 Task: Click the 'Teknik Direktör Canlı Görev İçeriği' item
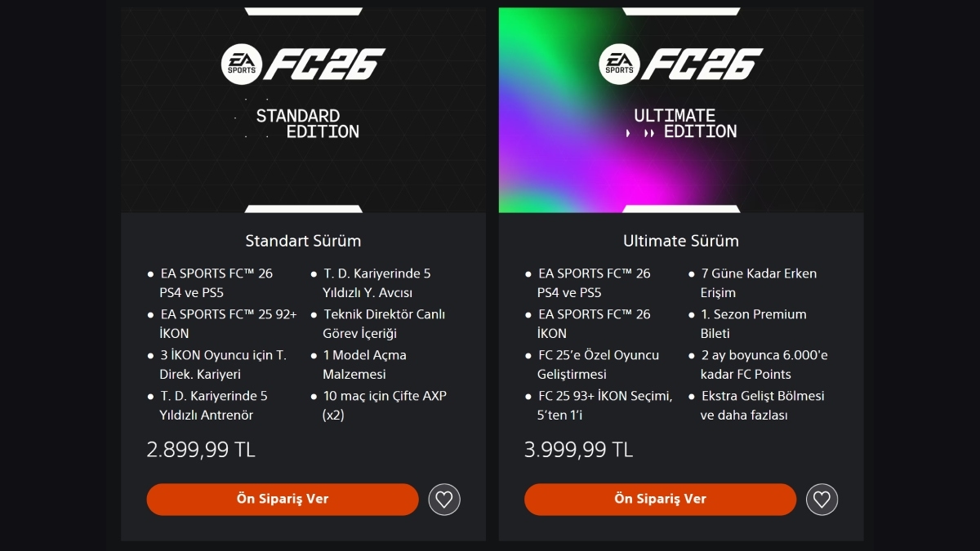(x=384, y=324)
